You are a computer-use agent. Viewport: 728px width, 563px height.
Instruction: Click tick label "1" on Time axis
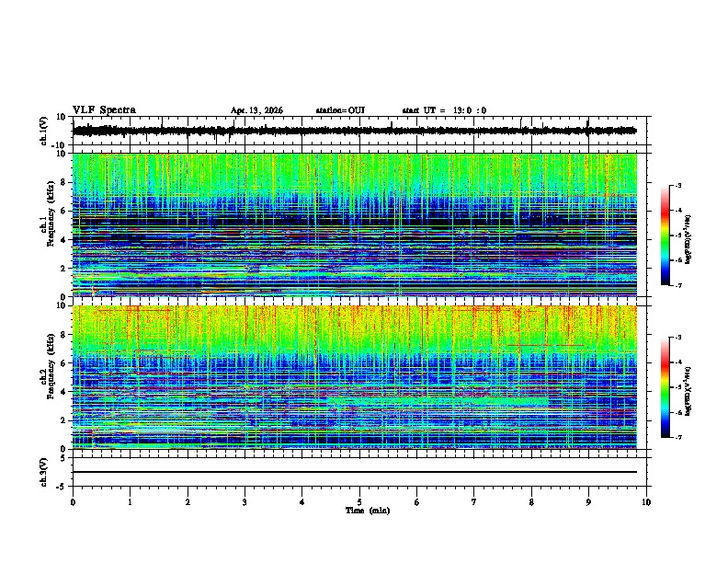tap(130, 502)
